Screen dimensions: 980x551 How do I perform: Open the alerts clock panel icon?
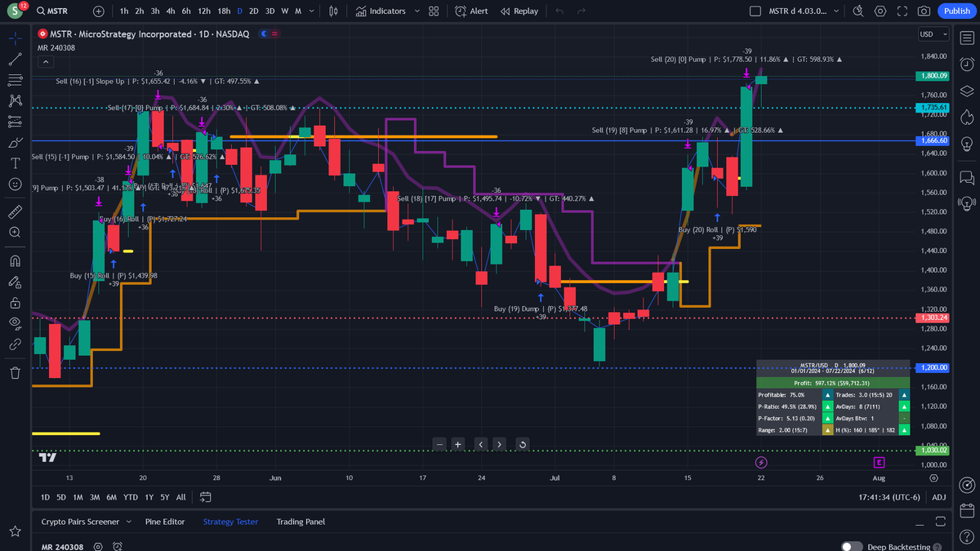pyautogui.click(x=966, y=64)
